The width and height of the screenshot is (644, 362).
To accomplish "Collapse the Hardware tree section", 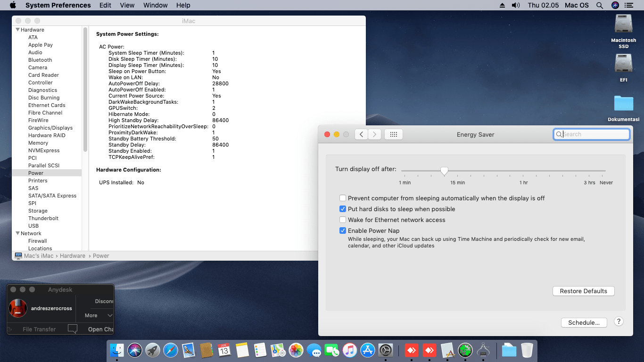I will 17,30.
